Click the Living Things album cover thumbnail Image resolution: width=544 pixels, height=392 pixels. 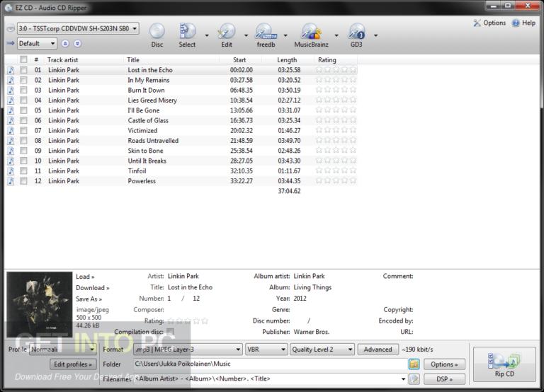40,304
